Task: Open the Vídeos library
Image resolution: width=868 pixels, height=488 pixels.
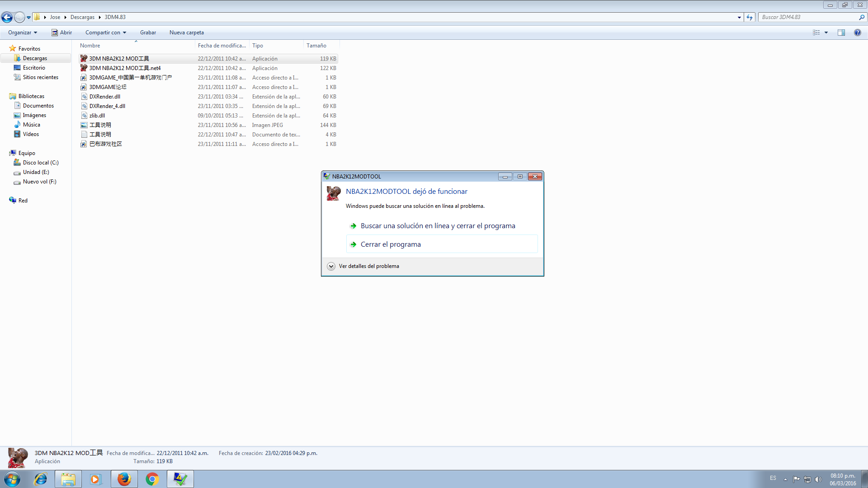Action: coord(31,134)
